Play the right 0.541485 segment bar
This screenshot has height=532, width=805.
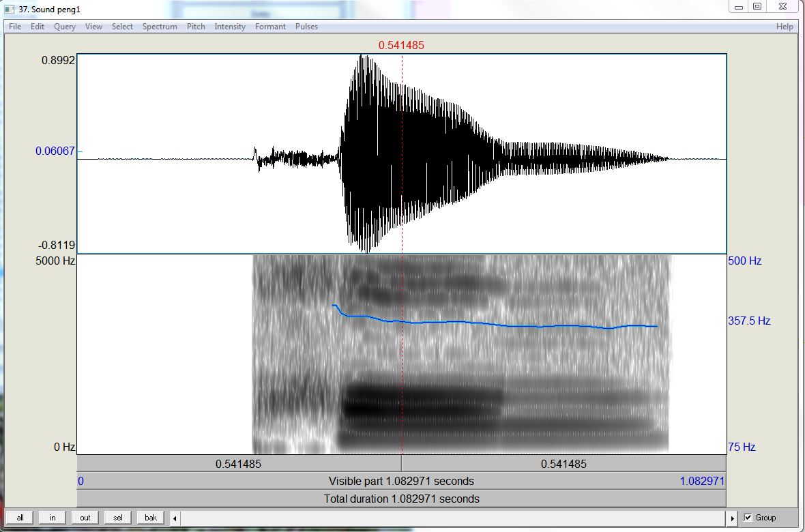click(x=563, y=464)
